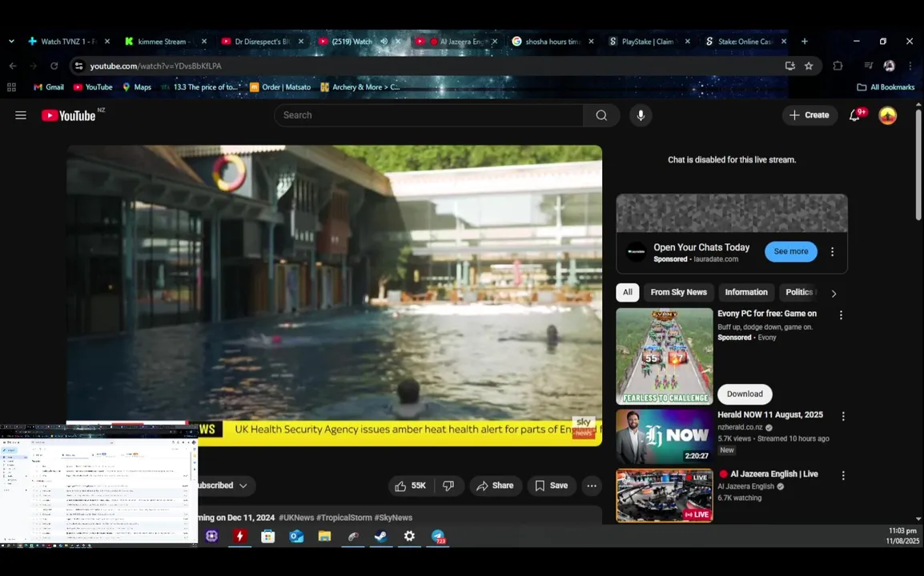Open All Bookmarks folder

tap(886, 87)
